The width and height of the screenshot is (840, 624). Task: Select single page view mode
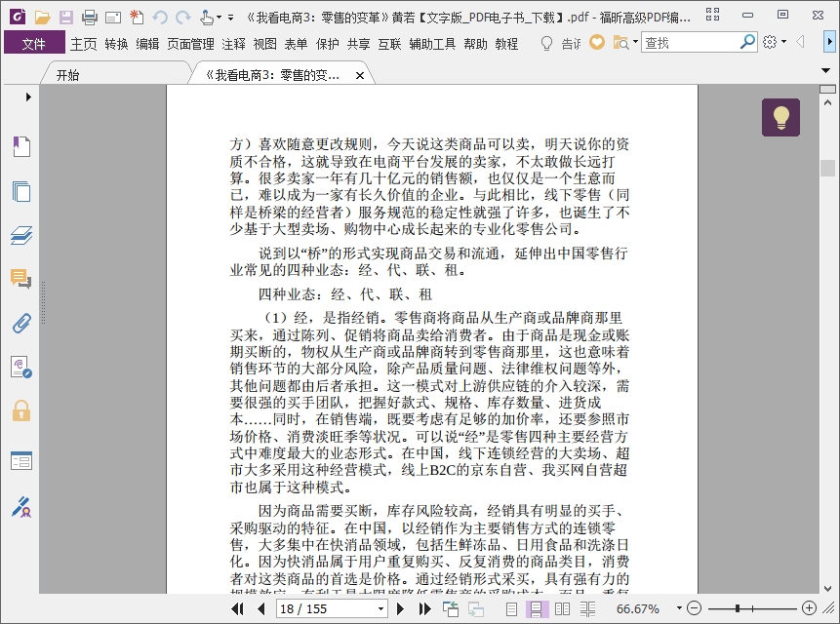point(511,609)
